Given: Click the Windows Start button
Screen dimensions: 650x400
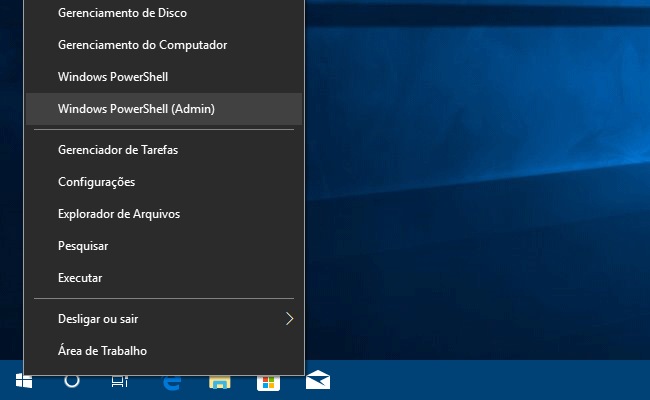Looking at the screenshot, I should [x=24, y=381].
